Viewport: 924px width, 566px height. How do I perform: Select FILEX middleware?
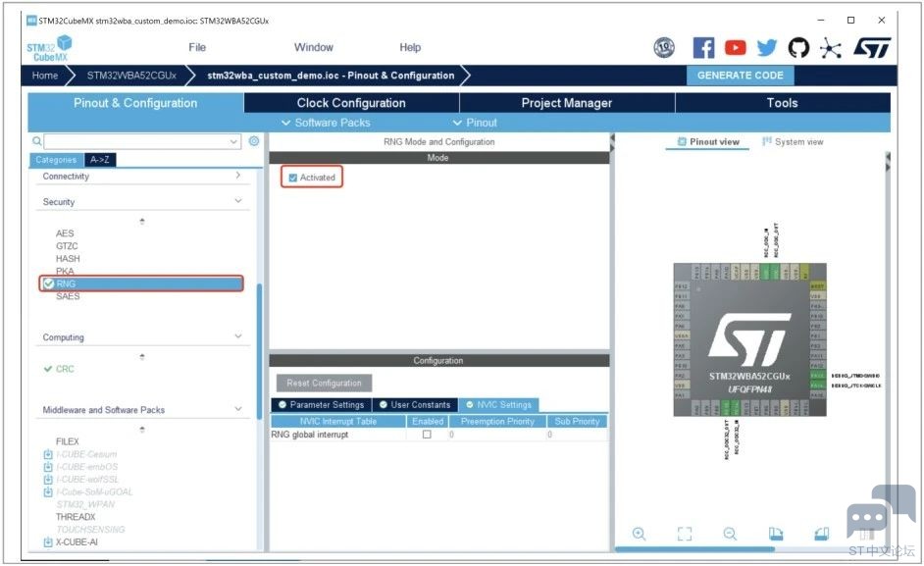(x=67, y=441)
